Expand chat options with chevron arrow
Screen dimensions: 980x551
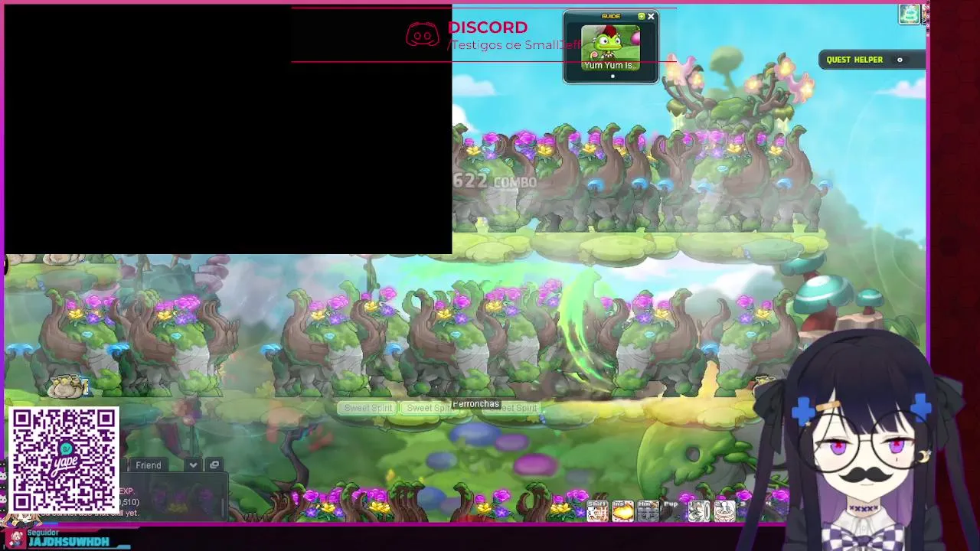193,465
